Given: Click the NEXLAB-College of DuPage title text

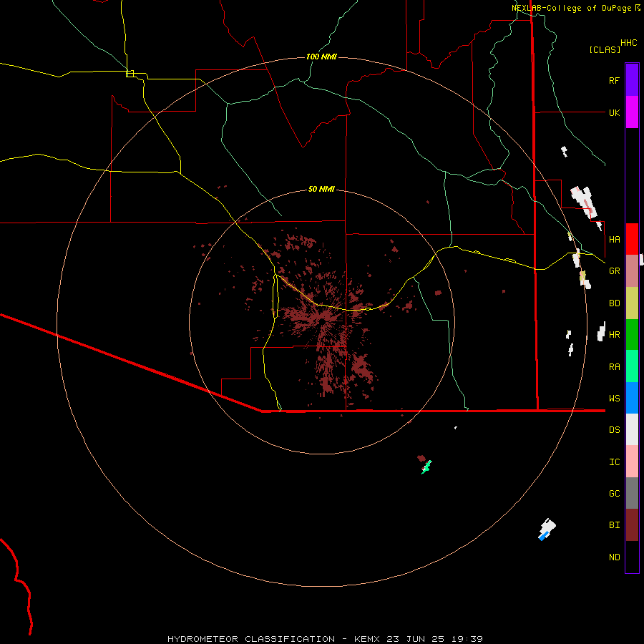Looking at the screenshot, I should coord(571,8).
